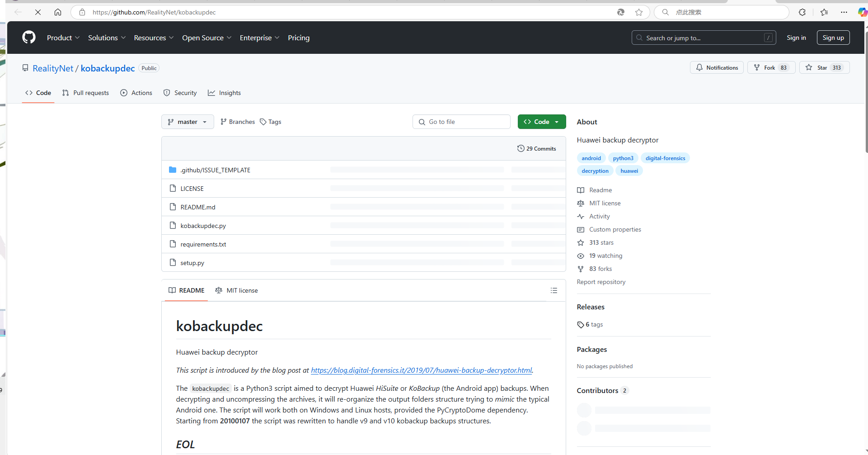Open the digital-forensics blog post link
This screenshot has width=868, height=455.
pyautogui.click(x=421, y=370)
